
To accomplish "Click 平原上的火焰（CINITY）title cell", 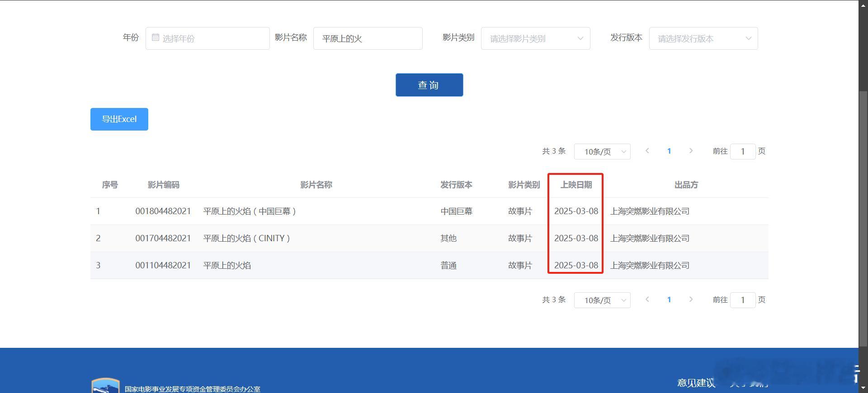I will 247,239.
